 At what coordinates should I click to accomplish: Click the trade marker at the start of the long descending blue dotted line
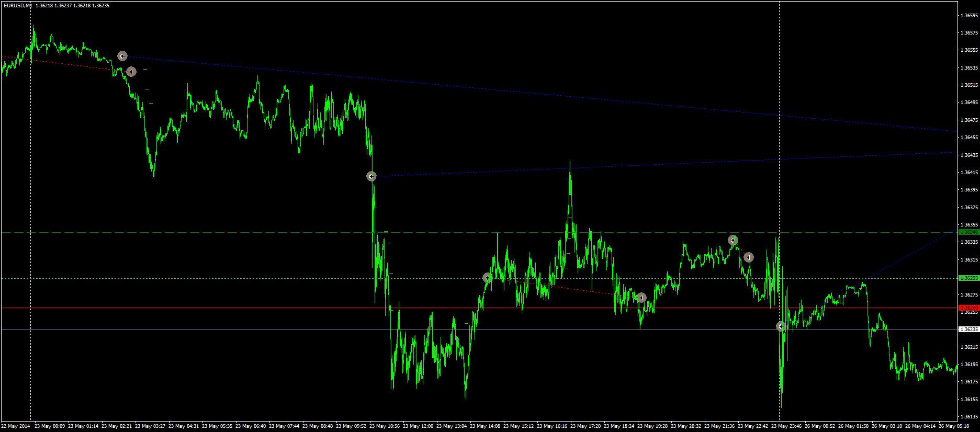coord(122,56)
